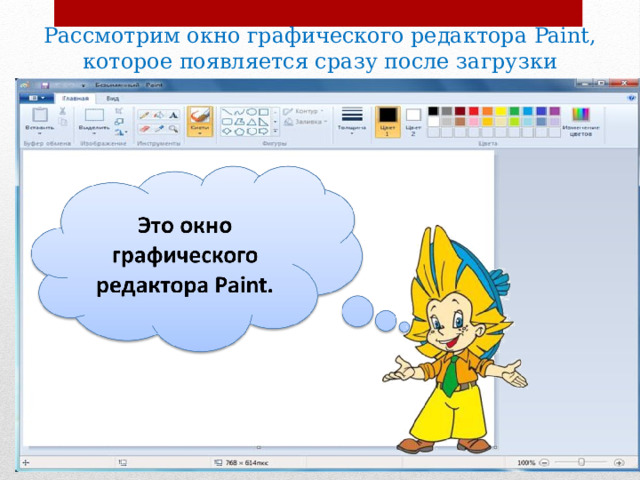
Task: Select the Цвет 2 background color button
Action: pos(413,121)
